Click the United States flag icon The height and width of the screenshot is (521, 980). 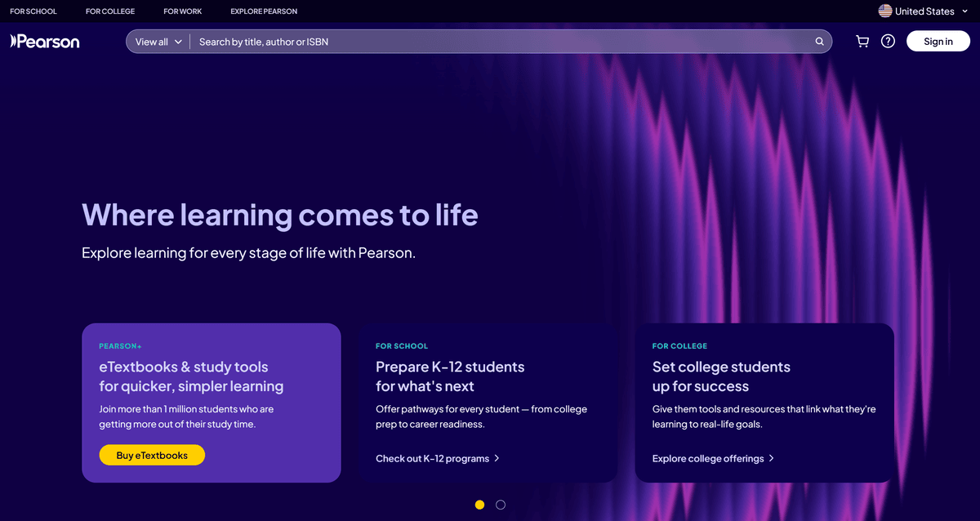885,11
